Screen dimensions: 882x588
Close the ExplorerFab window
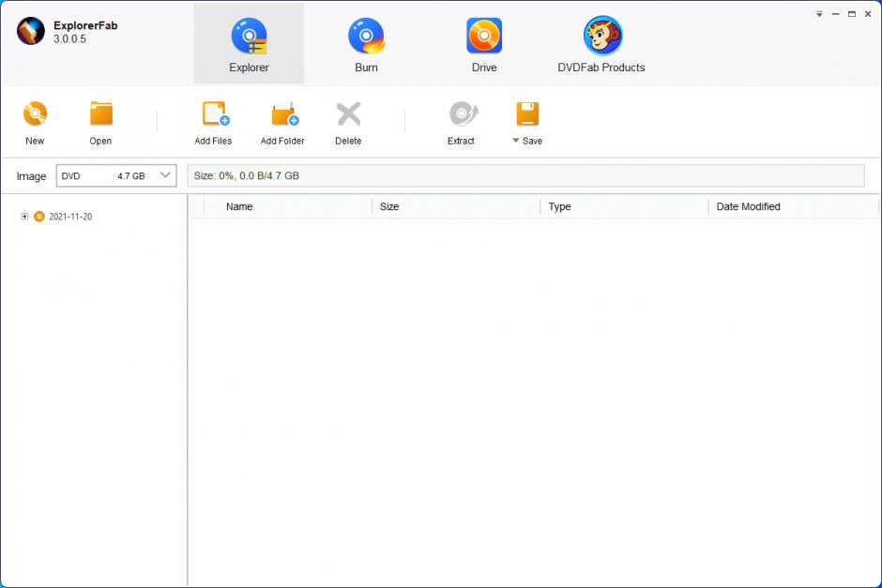coord(868,14)
